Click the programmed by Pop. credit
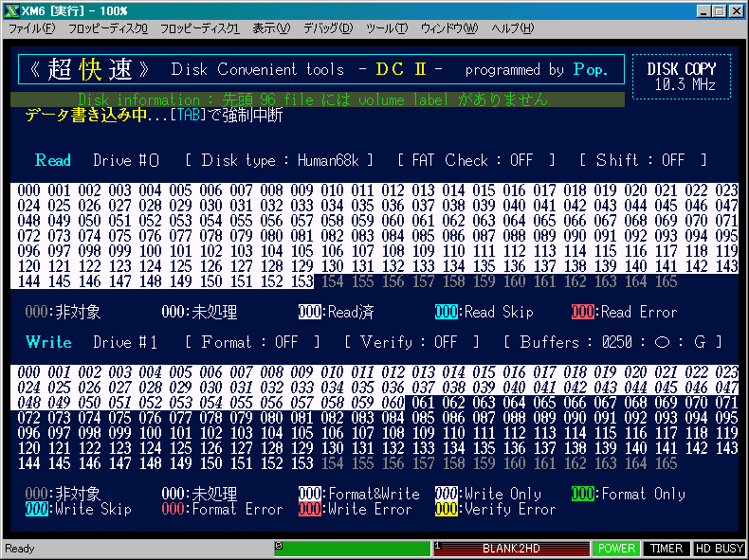The width and height of the screenshot is (749, 560). pos(536,70)
